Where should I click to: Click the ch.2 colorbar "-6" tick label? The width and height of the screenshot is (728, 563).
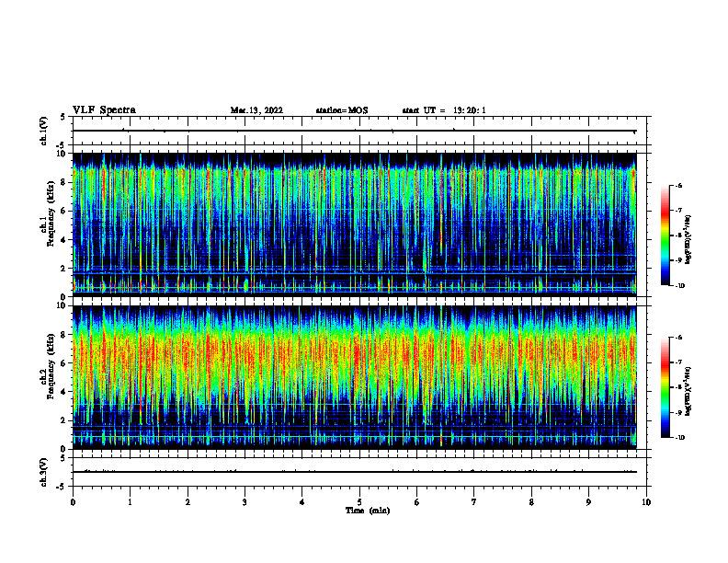[678, 338]
